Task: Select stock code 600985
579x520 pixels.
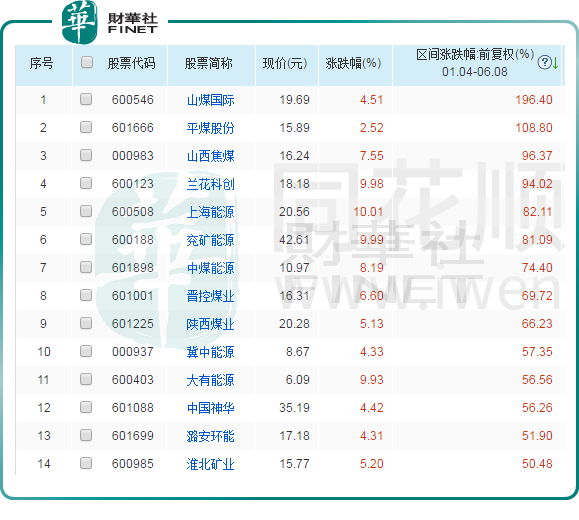Action: [x=133, y=463]
